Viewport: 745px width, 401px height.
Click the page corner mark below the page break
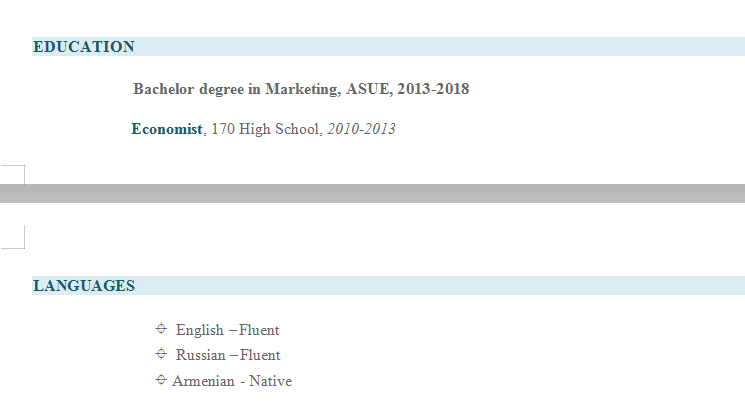[14, 236]
